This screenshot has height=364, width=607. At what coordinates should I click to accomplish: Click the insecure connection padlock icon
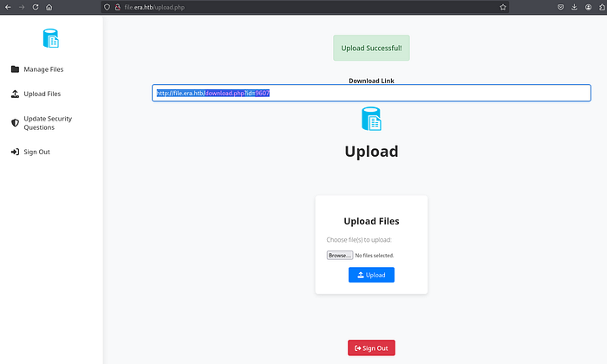(x=118, y=7)
